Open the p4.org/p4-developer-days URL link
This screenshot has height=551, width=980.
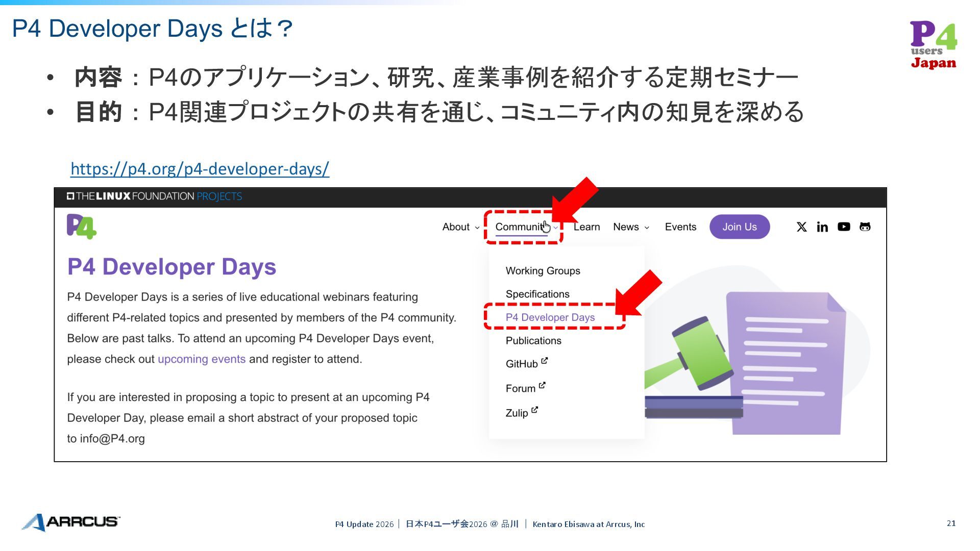pyautogui.click(x=200, y=169)
